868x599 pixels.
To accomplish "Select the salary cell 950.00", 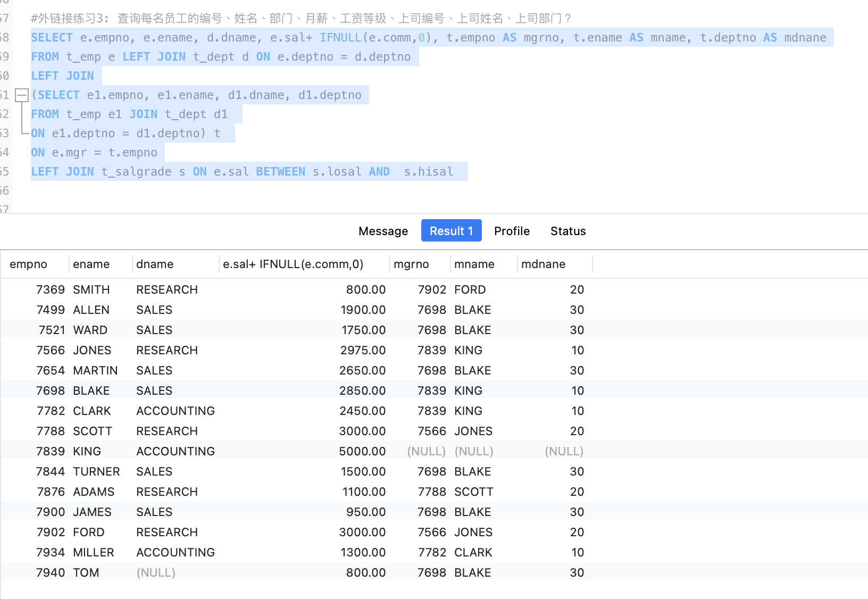I will point(365,512).
